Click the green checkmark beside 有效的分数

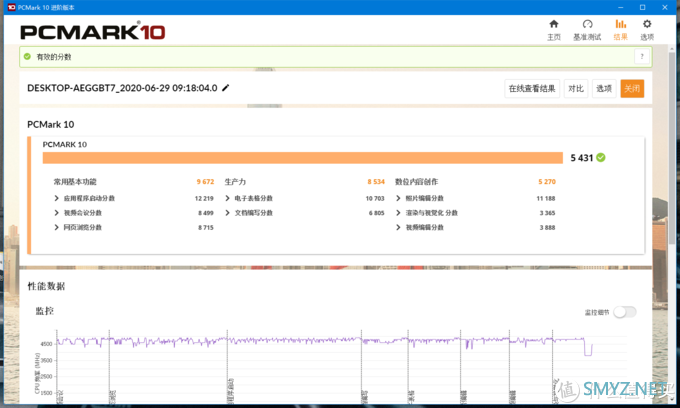[27, 57]
